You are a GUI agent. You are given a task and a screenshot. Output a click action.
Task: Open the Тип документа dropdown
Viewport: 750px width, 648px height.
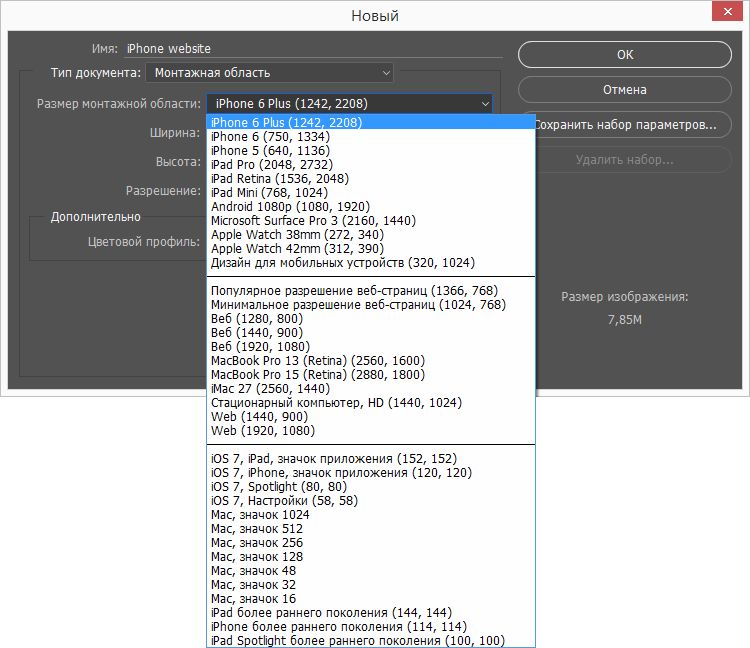[269, 73]
